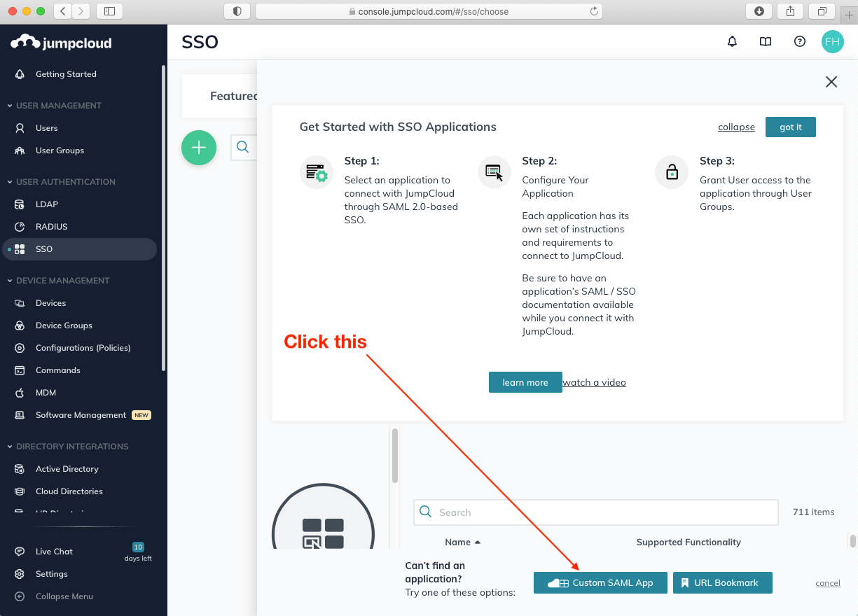
Task: Click the User Groups icon
Action: point(20,150)
